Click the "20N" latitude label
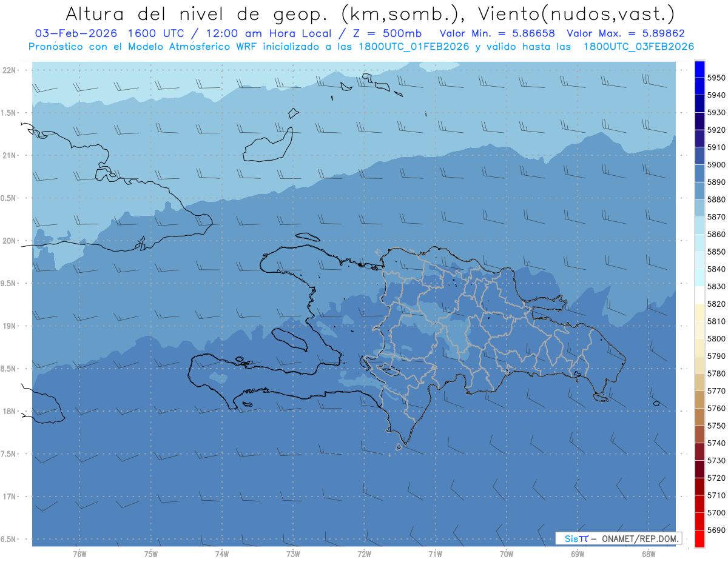The image size is (728, 562). click(10, 241)
